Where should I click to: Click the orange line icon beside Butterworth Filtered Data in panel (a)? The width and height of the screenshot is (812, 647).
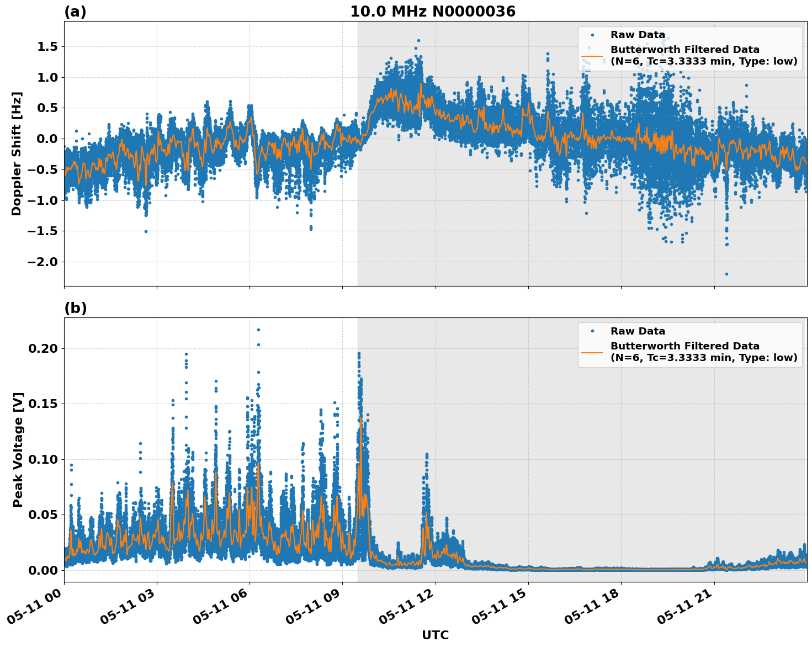click(593, 55)
